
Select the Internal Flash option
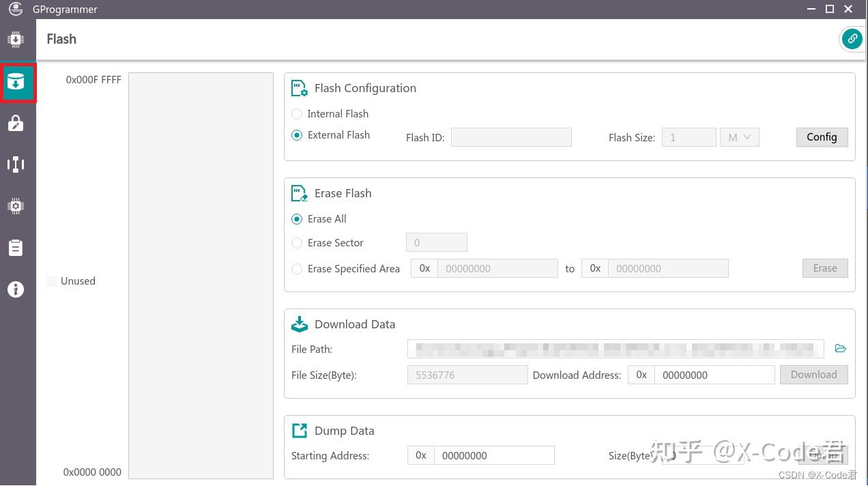click(x=297, y=114)
